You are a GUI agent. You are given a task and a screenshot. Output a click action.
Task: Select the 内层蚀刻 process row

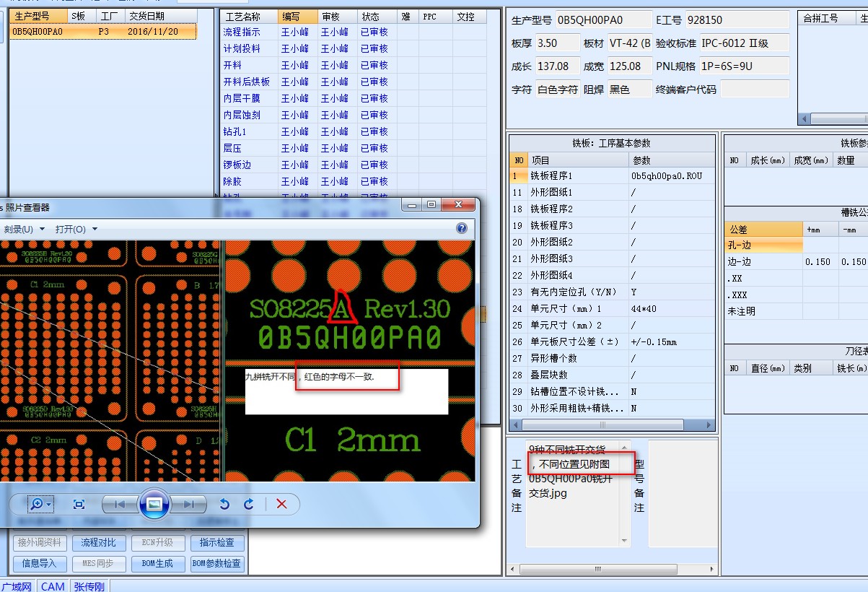(354, 115)
